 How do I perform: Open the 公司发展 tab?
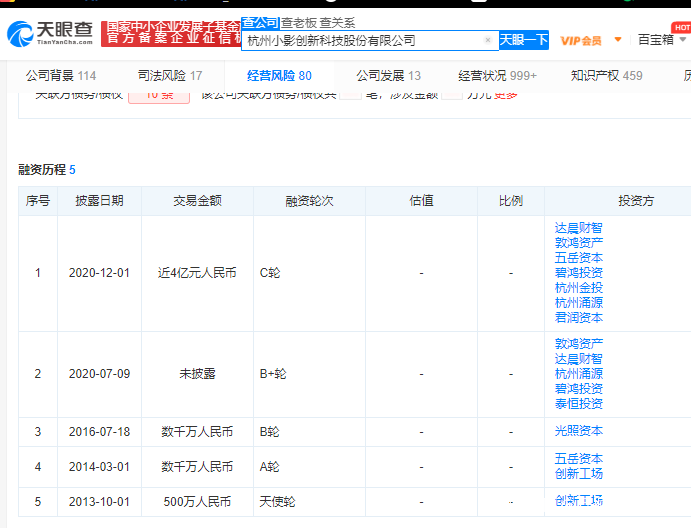click(388, 76)
